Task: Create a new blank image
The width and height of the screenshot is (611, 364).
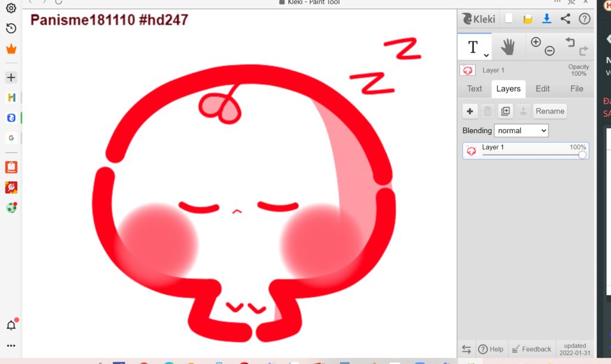Action: (x=508, y=18)
